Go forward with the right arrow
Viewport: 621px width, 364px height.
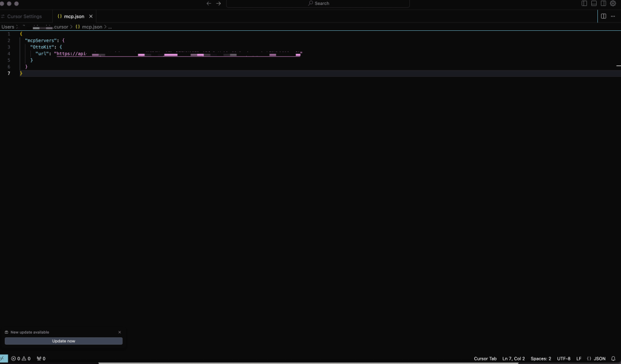pyautogui.click(x=219, y=3)
